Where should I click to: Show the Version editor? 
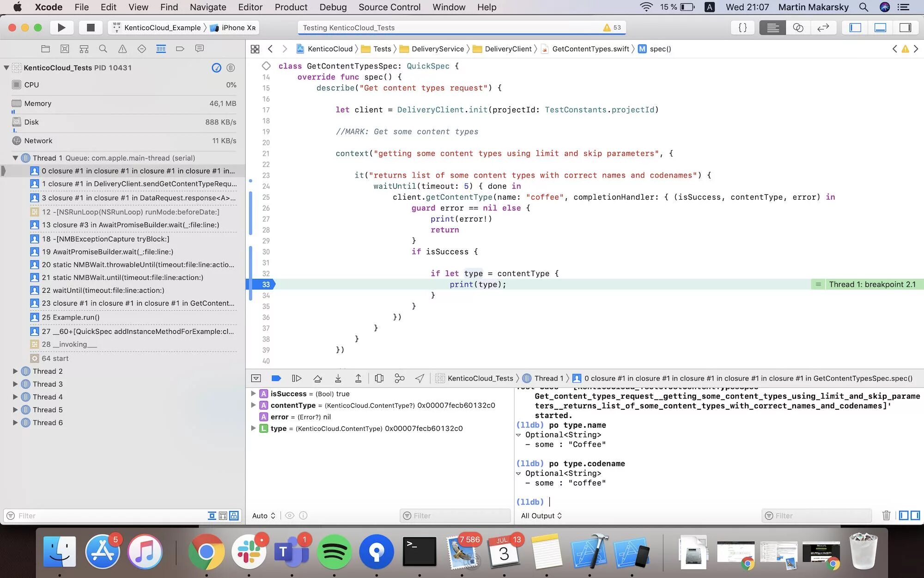pos(823,28)
